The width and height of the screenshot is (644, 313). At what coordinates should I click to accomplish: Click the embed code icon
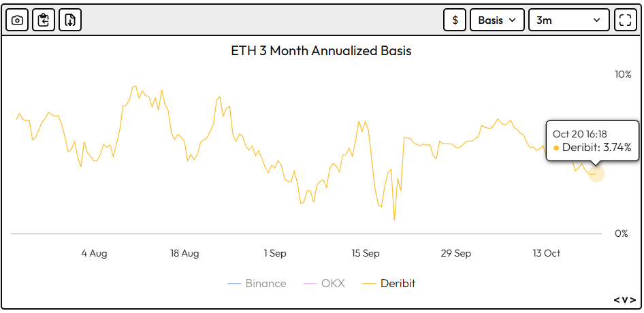click(x=624, y=299)
